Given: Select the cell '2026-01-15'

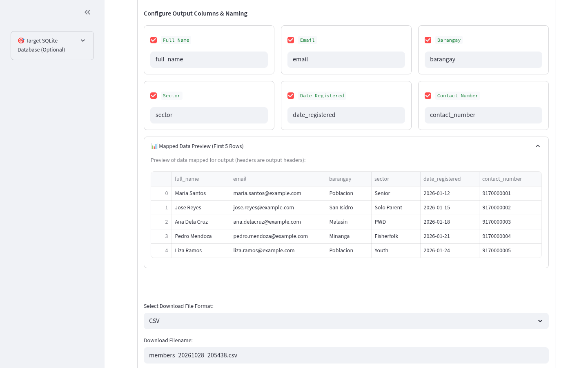Looking at the screenshot, I should [450, 208].
